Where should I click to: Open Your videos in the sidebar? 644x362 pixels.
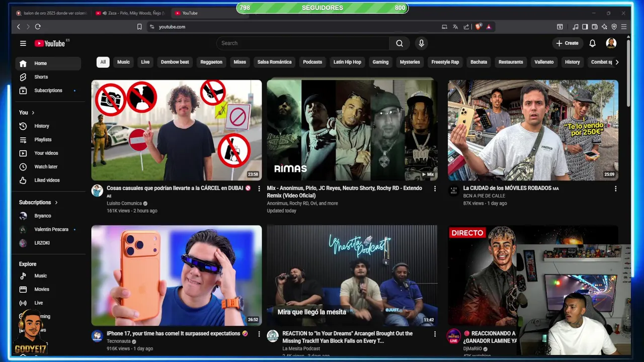click(48, 153)
